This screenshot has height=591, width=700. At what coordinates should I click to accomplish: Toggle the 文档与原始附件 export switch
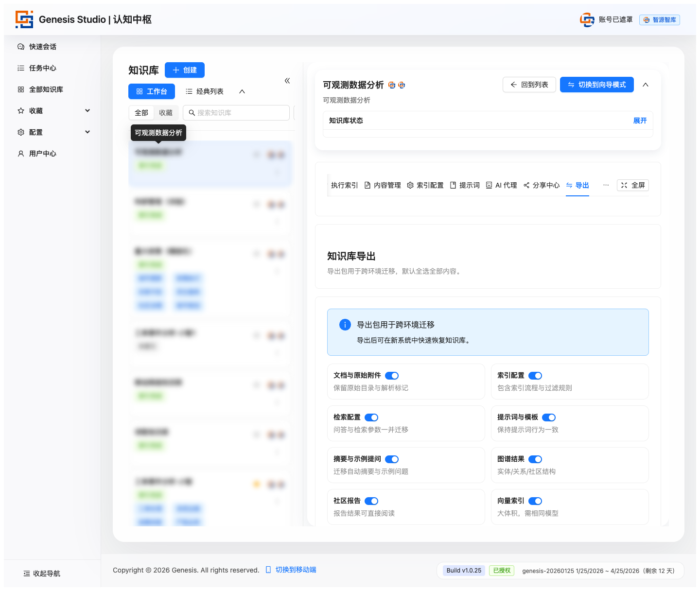(392, 376)
